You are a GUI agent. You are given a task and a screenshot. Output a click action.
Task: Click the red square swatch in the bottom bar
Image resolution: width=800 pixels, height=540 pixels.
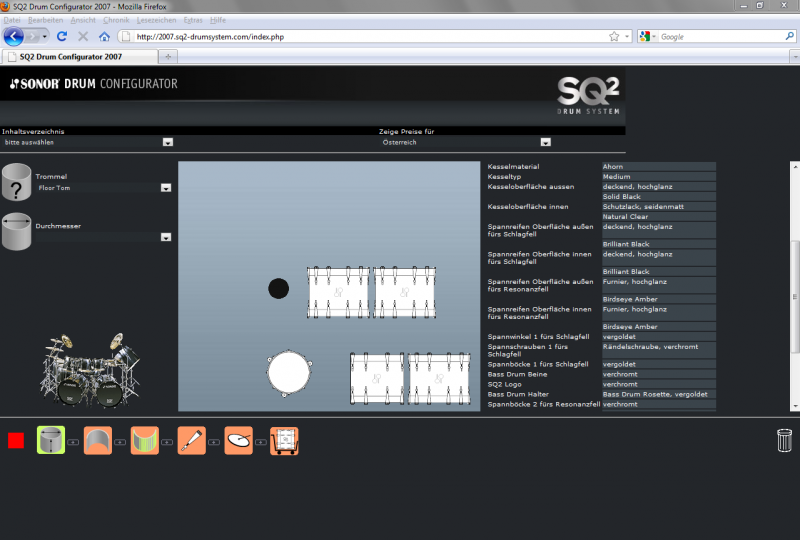(x=16, y=440)
